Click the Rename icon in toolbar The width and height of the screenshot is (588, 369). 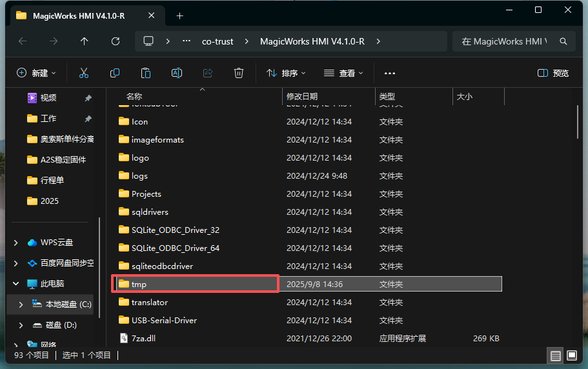click(x=177, y=73)
